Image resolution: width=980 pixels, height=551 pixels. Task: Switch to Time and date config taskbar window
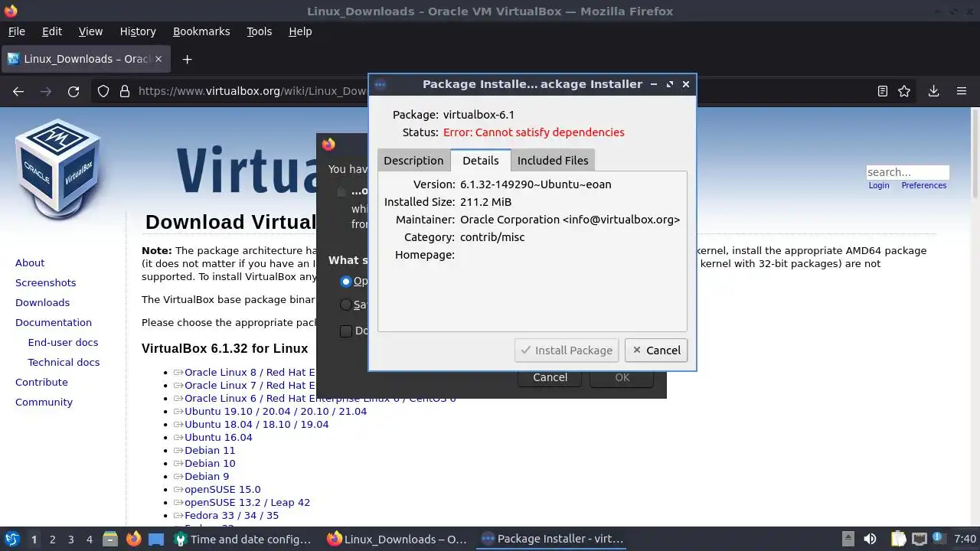pyautogui.click(x=242, y=539)
